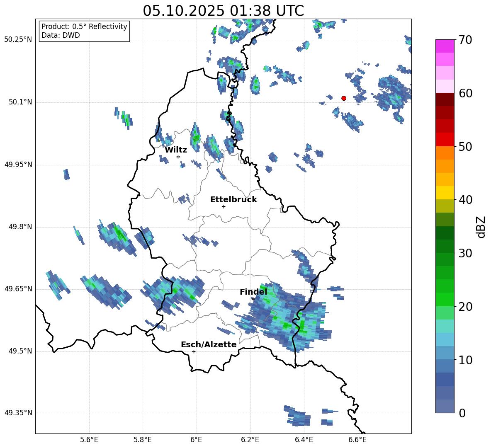
Task: Click the colorbar 70 tick label
Action: point(465,40)
